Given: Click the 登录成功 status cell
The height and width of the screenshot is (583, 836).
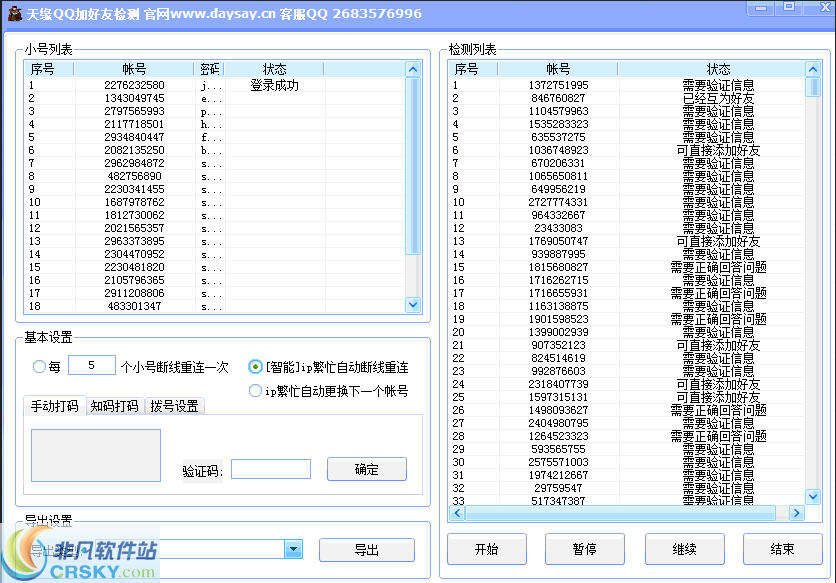Looking at the screenshot, I should (275, 85).
